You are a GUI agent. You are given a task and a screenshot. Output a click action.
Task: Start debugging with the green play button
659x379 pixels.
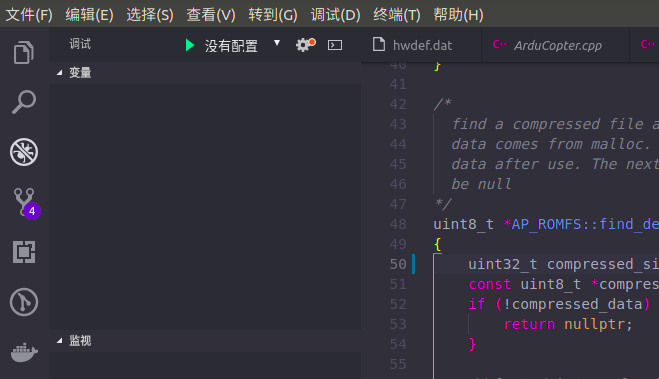point(190,45)
